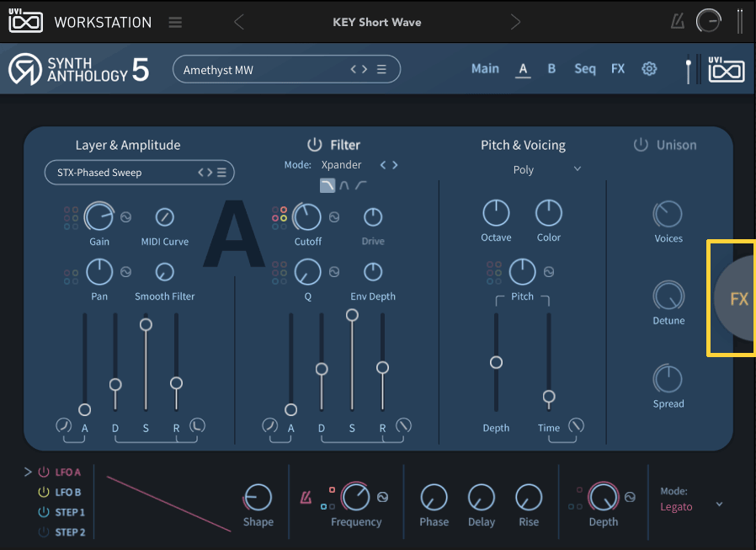This screenshot has height=550, width=756.
Task: Toggle the metronome icon in top bar
Action: point(678,21)
